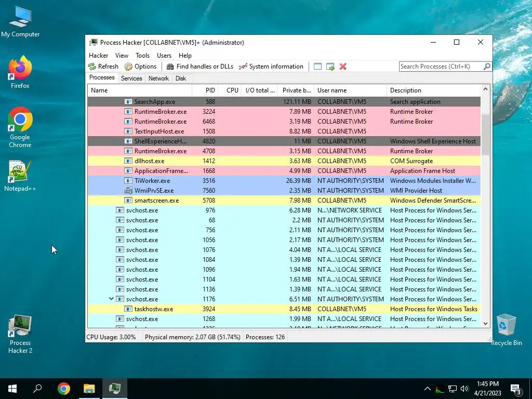Sort by the I/O total column header
This screenshot has width=532, height=399.
coord(260,90)
